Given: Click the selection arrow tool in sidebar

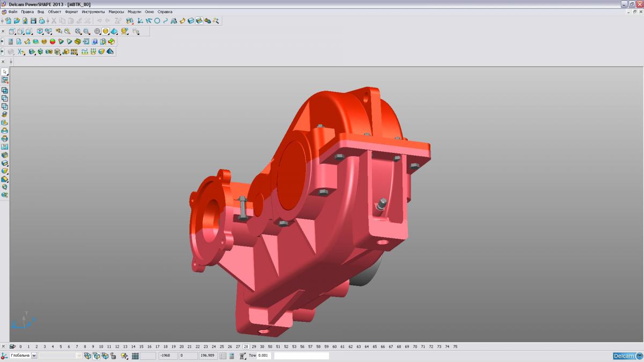Looking at the screenshot, I should pos(5,71).
